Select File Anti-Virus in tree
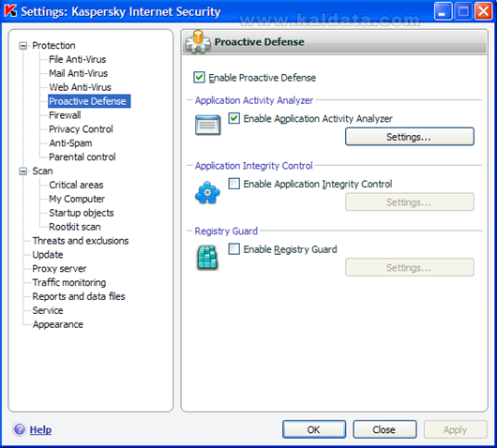The height and width of the screenshot is (448, 497). point(77,59)
